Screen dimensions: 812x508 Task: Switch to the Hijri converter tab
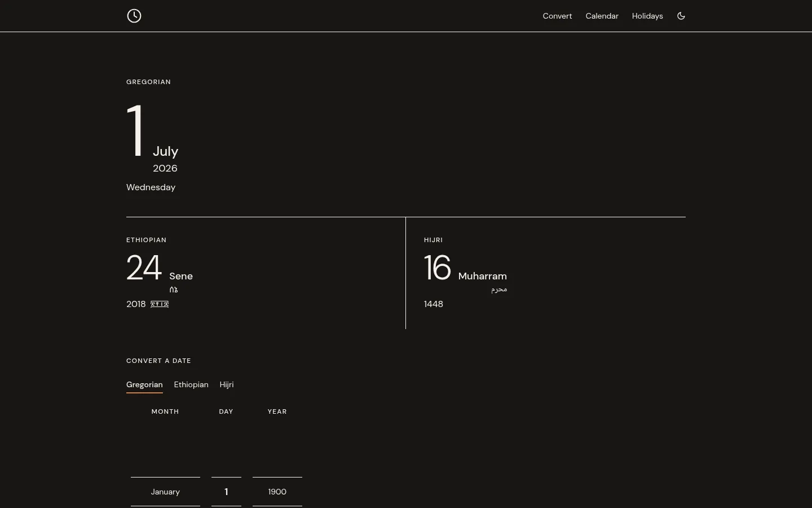[227, 385]
